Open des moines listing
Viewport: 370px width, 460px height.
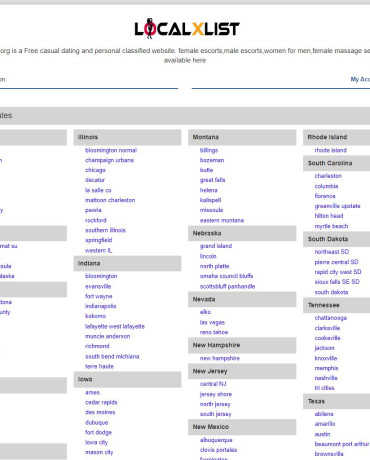[100, 412]
